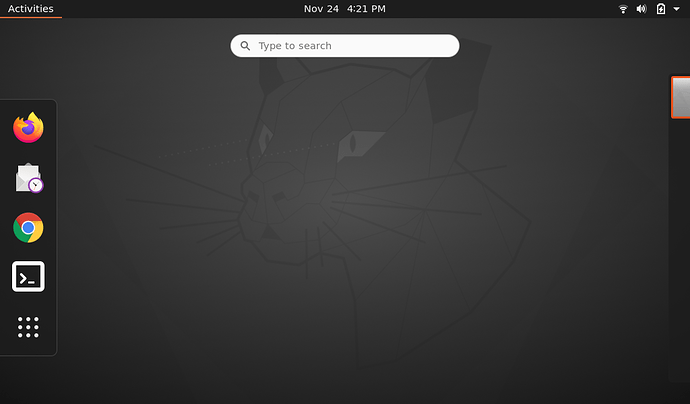Screen dimensions: 690x404
Task: Click the Wi-Fi status icon
Action: [623, 9]
